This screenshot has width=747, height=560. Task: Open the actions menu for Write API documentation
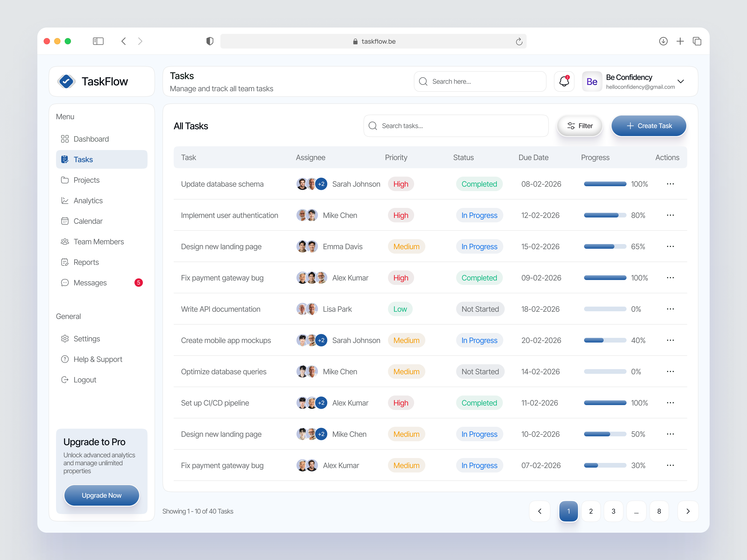[670, 309]
